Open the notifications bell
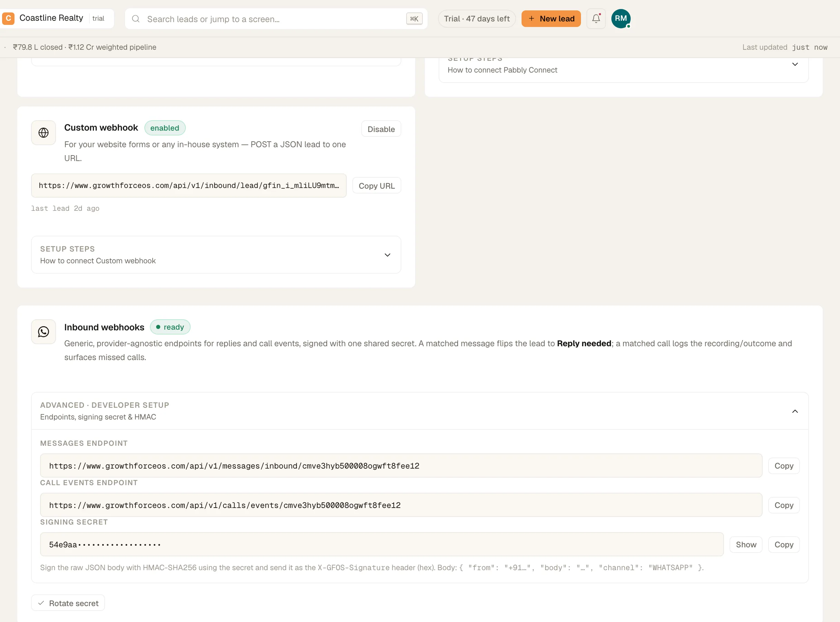 [596, 18]
